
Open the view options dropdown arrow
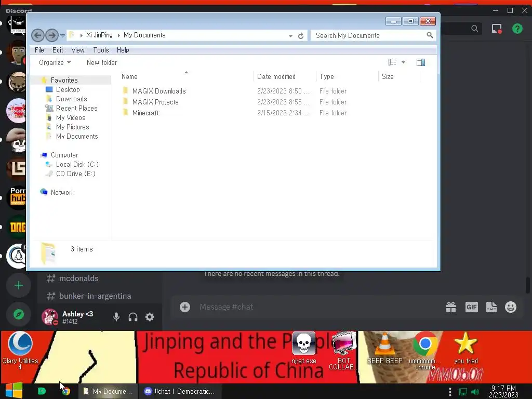point(403,62)
